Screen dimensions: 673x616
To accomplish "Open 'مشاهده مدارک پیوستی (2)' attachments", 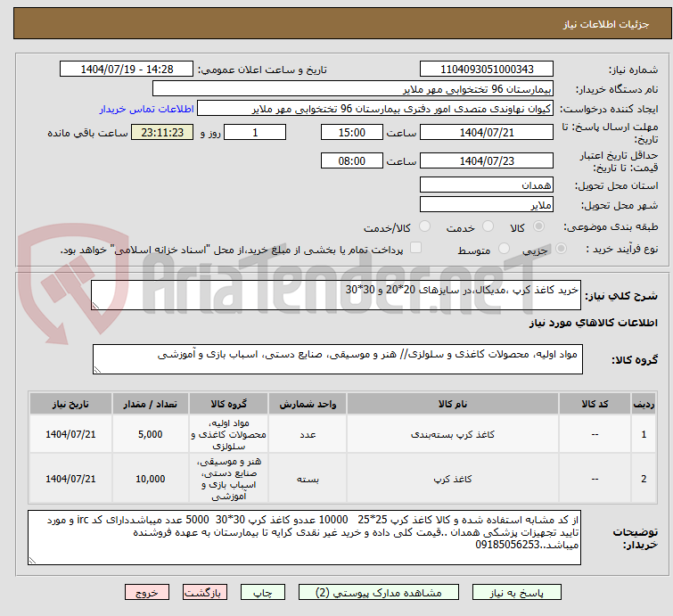I will click(379, 593).
